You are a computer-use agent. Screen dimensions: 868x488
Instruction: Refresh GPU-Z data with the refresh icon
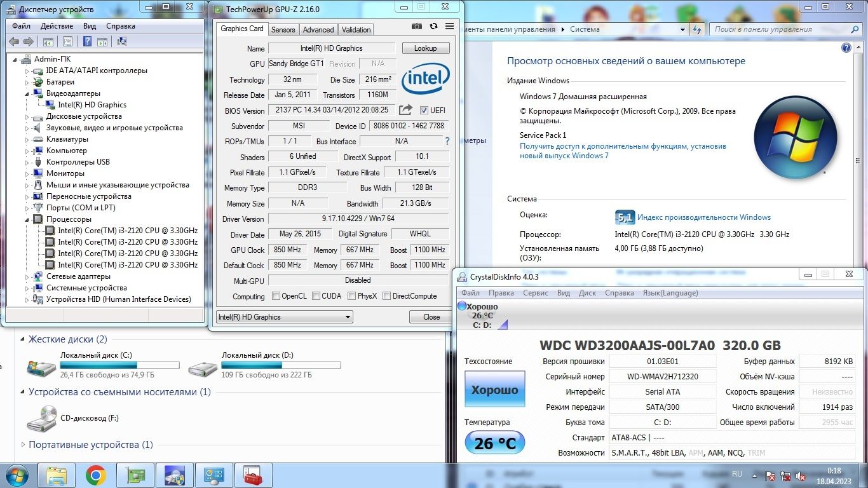click(433, 26)
